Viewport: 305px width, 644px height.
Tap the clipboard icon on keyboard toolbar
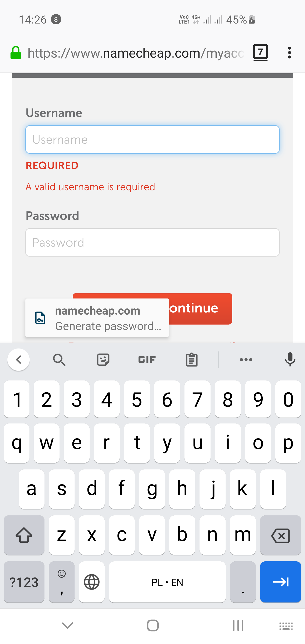191,359
